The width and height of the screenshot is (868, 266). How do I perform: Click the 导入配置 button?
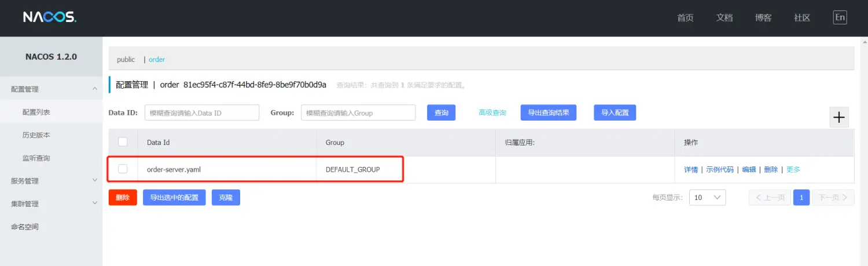tap(615, 112)
